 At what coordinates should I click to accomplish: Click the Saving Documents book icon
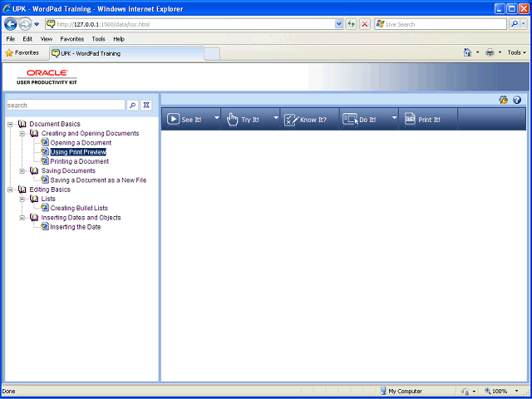coord(34,170)
